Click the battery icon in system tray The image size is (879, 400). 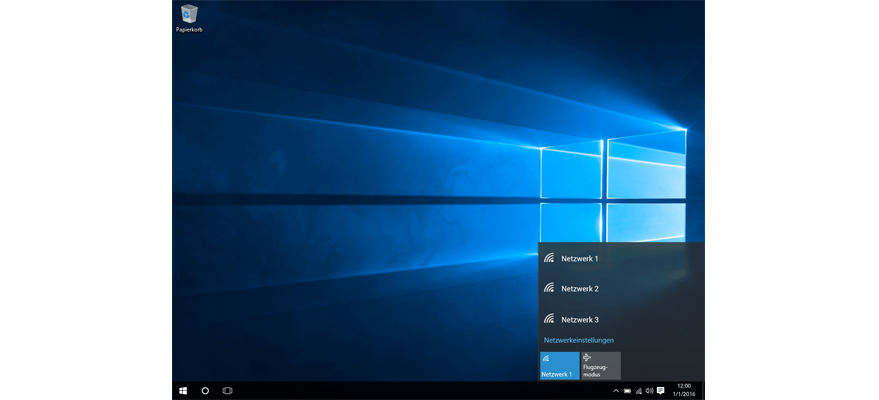627,390
